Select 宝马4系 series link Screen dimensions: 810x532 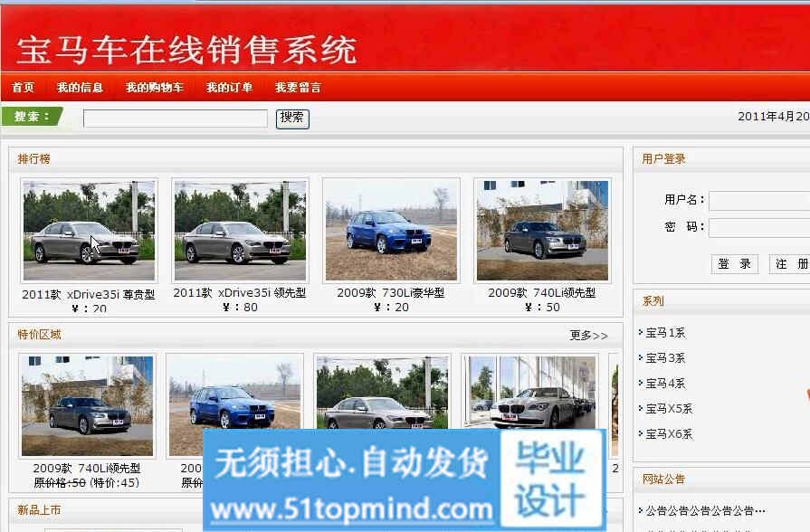665,384
